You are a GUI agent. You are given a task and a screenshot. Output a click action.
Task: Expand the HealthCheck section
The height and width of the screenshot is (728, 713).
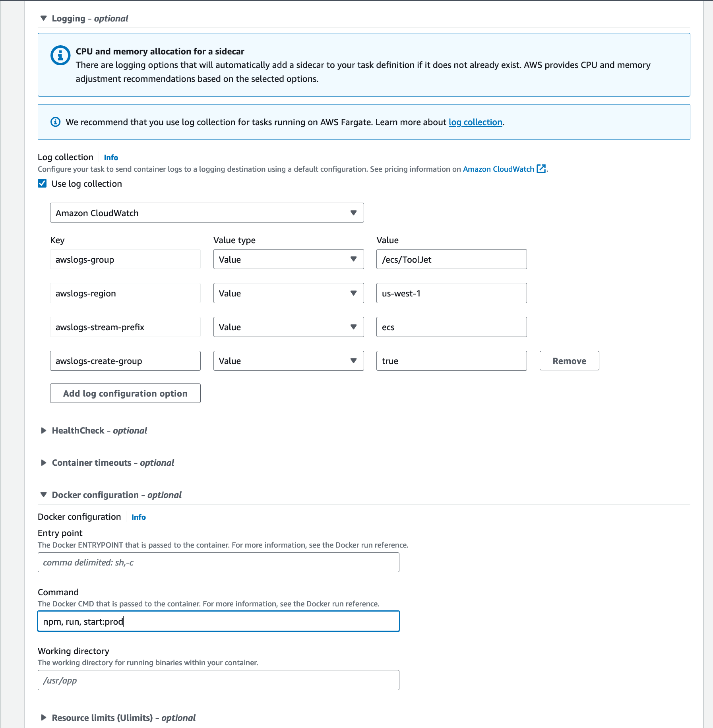[44, 431]
